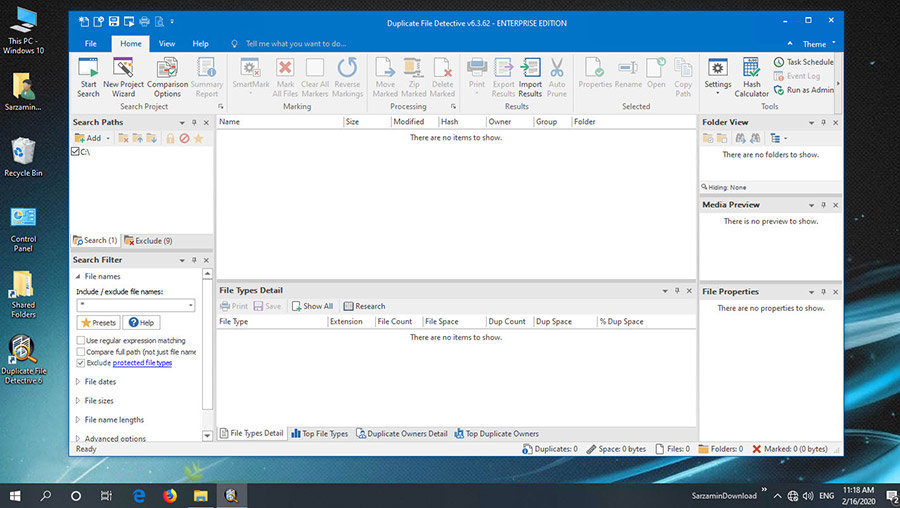Open the Task Scheduler
The image size is (900, 508).
coord(804,61)
